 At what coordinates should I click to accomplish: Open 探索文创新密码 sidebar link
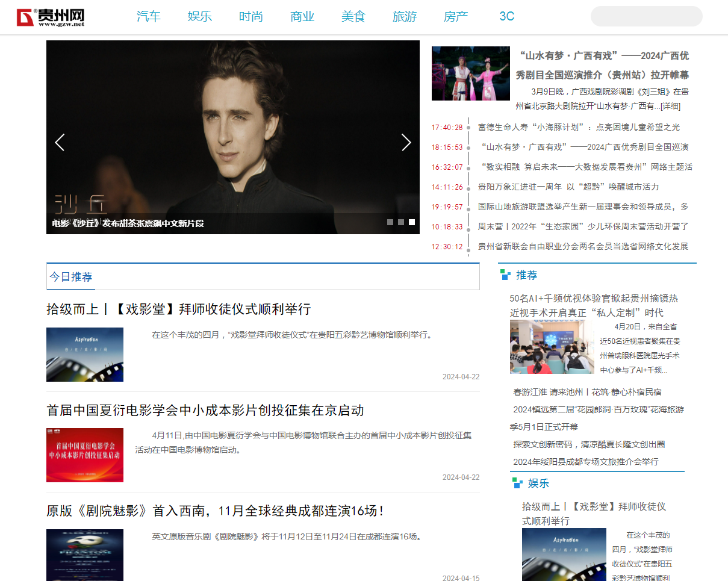pos(589,444)
